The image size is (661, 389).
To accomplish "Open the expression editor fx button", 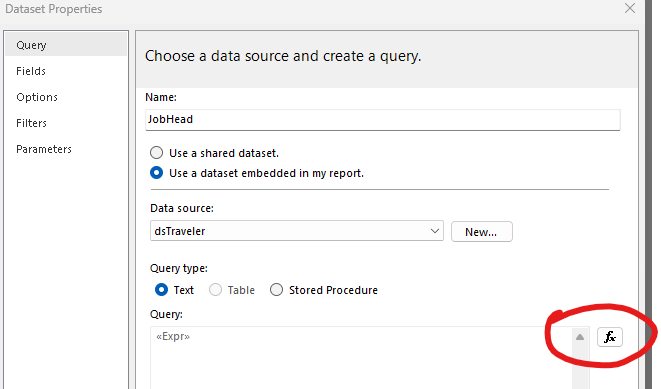I will [610, 337].
